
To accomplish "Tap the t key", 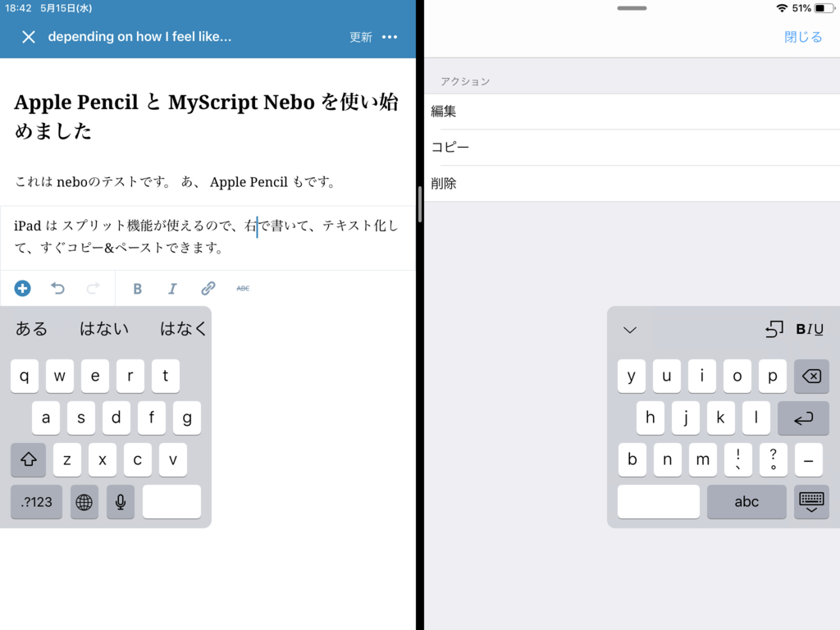I will click(166, 376).
